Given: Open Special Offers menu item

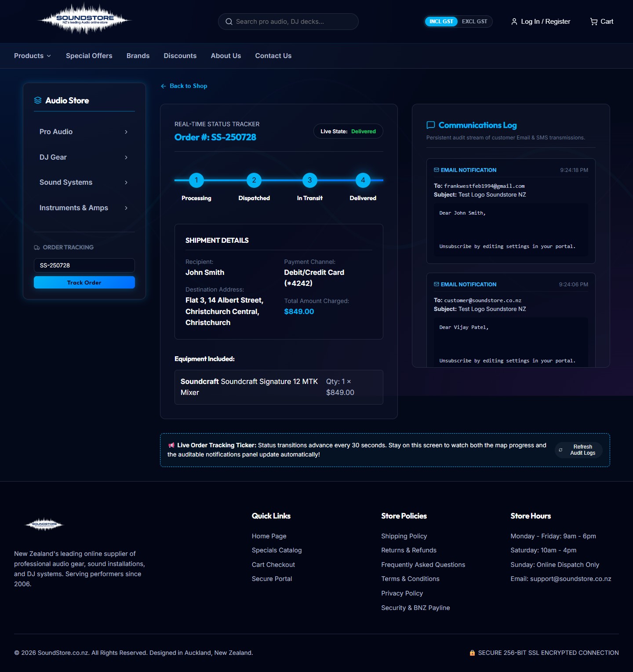Looking at the screenshot, I should click(x=89, y=56).
